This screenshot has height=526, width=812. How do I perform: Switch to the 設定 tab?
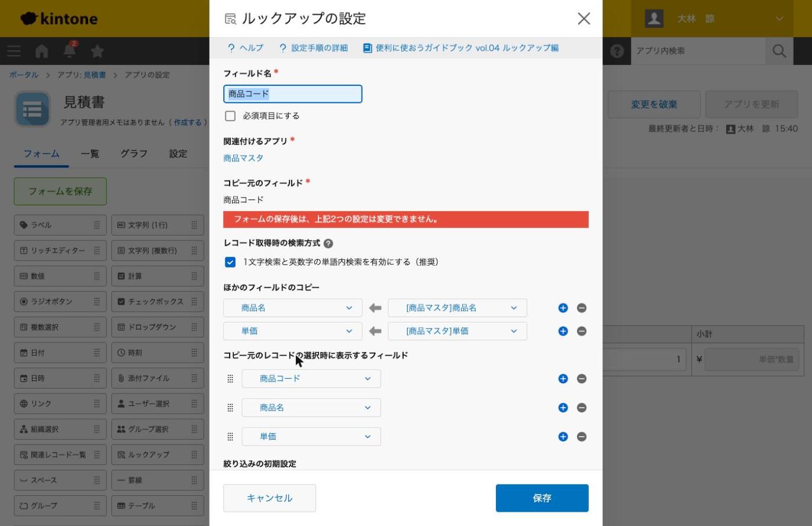pyautogui.click(x=178, y=154)
